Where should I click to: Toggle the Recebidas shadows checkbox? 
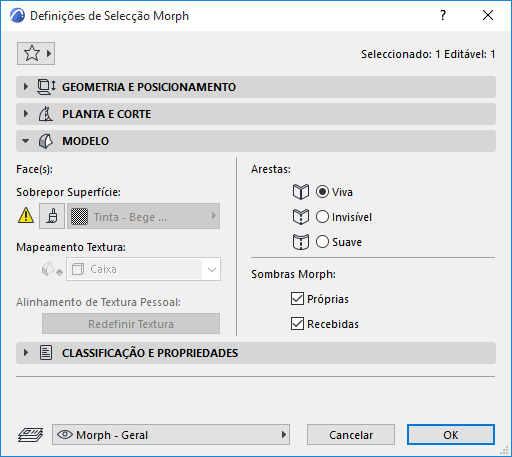click(x=297, y=324)
